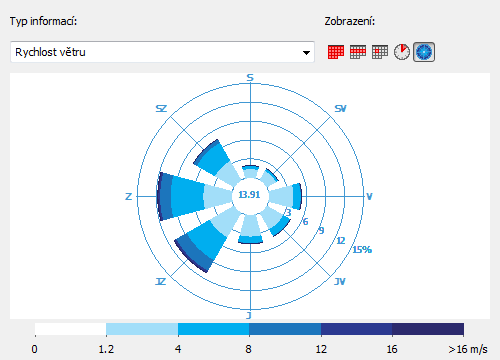Select the mostly gray grid display icon
Viewport: 500px width, 360px height.
coord(380,52)
